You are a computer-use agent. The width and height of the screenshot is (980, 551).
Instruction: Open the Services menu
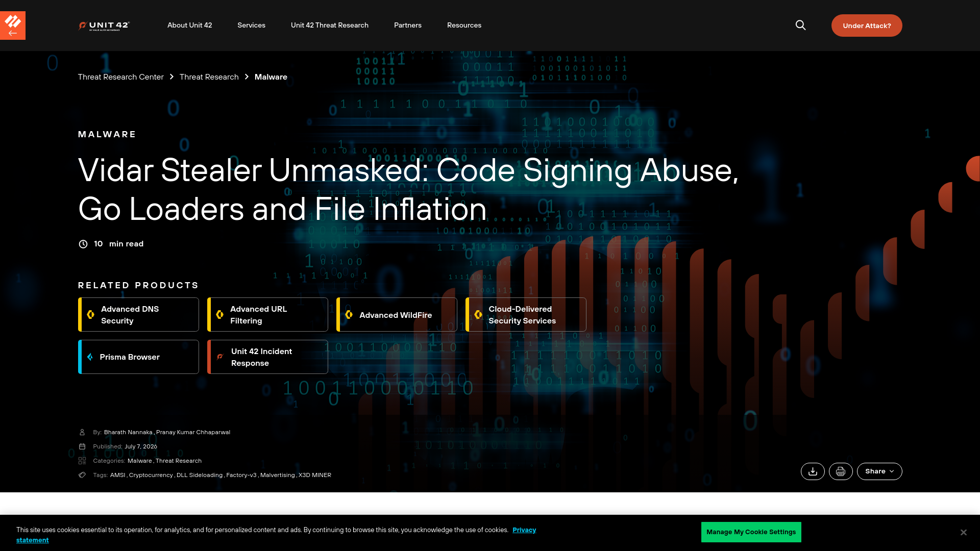[251, 25]
